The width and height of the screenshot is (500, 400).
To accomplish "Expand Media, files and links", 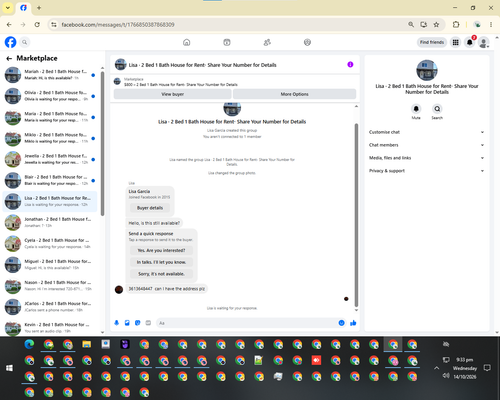I will tap(426, 158).
